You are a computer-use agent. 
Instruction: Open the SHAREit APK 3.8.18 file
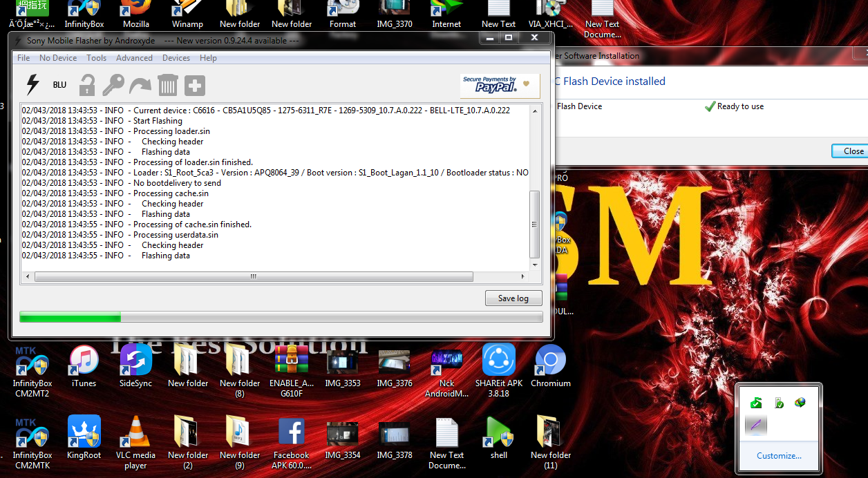[499, 370]
